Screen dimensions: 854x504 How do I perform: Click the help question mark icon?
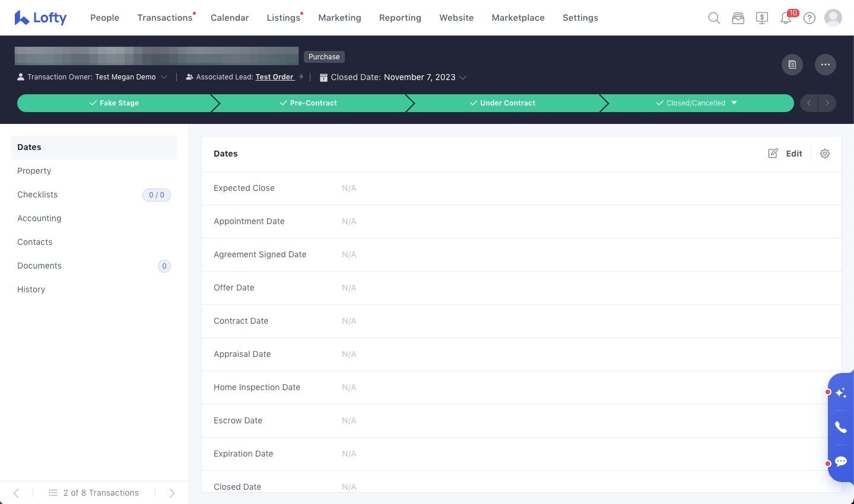[x=809, y=18]
